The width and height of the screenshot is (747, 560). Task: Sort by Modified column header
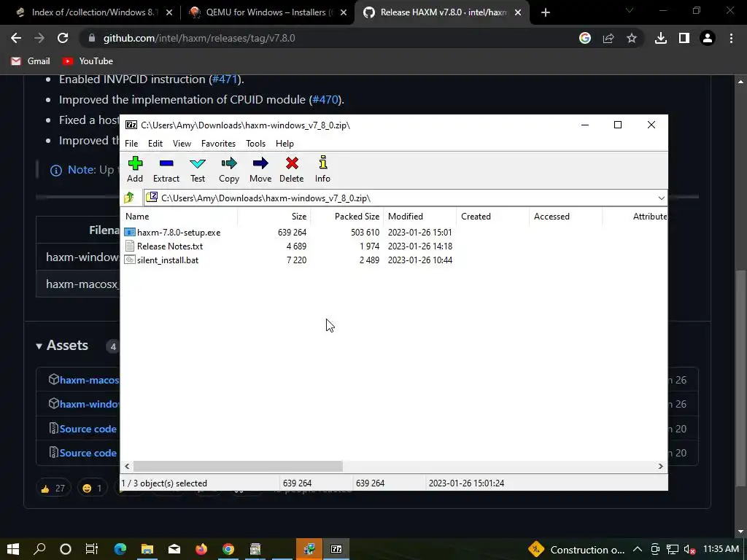(419, 216)
